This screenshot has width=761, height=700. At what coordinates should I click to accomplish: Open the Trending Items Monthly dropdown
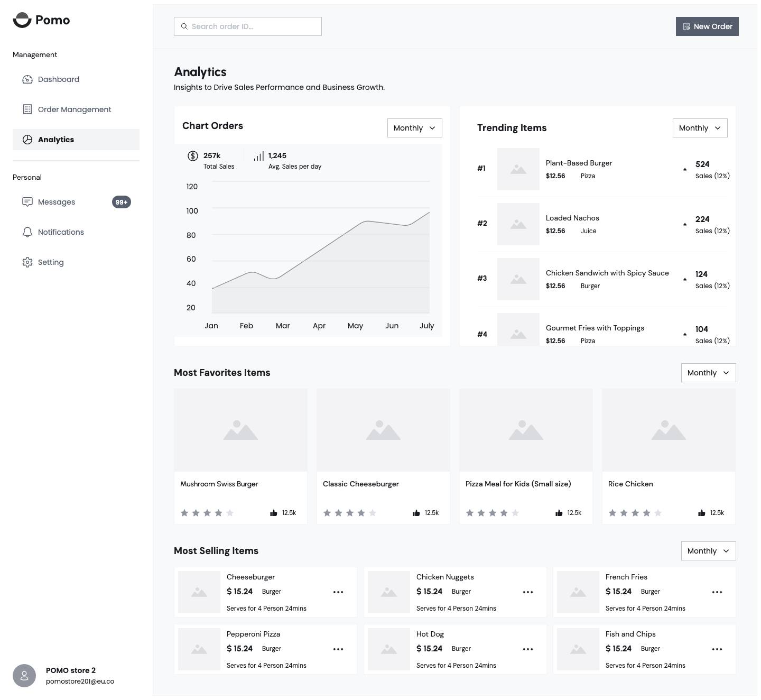[x=700, y=128]
